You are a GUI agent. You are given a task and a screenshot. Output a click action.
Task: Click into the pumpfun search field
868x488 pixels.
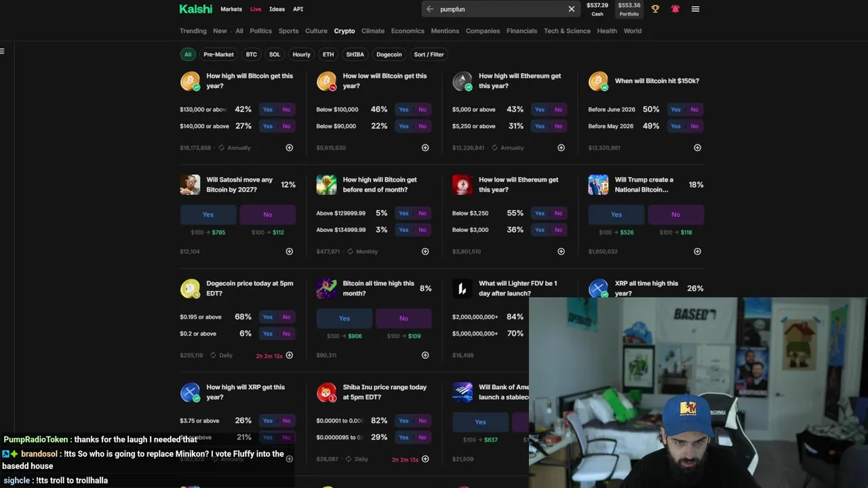(x=502, y=9)
